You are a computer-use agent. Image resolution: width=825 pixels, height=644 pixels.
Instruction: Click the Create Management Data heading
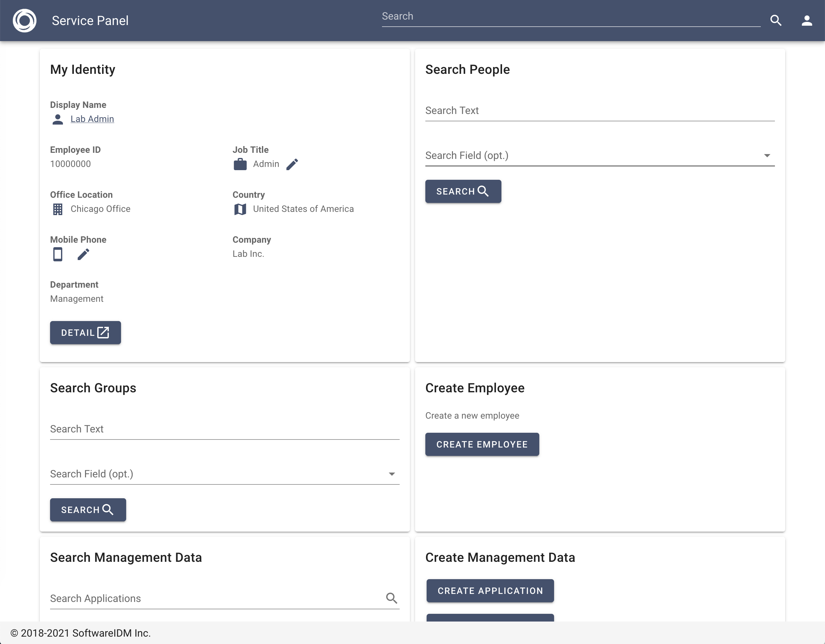(500, 558)
